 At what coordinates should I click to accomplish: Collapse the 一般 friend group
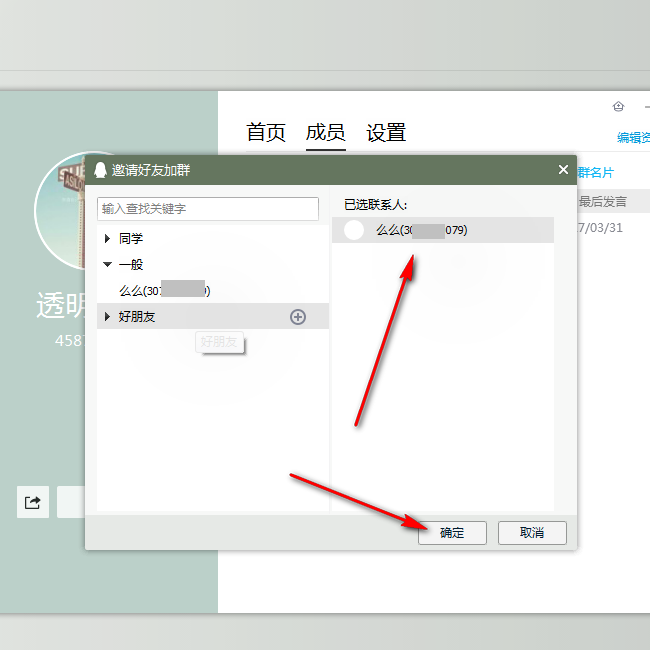pos(107,264)
